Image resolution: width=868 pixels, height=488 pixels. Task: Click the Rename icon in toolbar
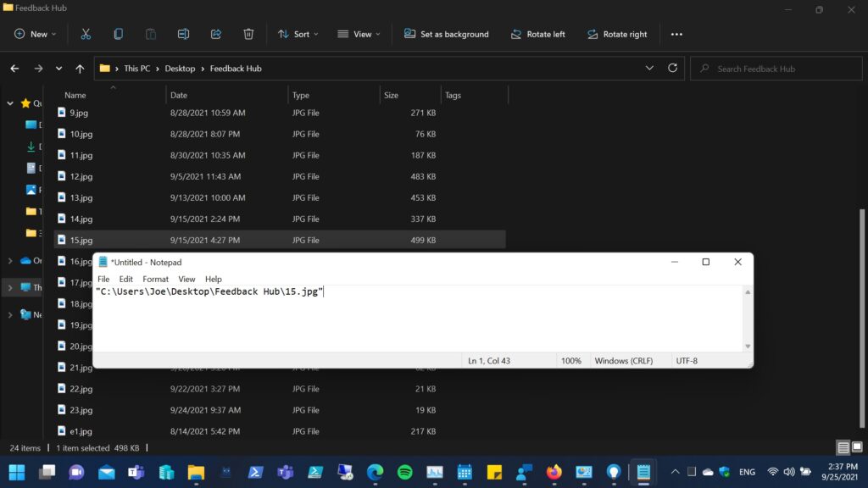point(183,34)
